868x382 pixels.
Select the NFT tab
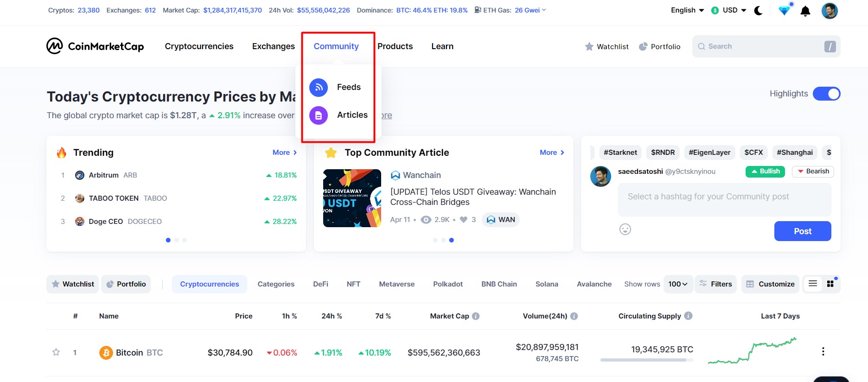(353, 284)
